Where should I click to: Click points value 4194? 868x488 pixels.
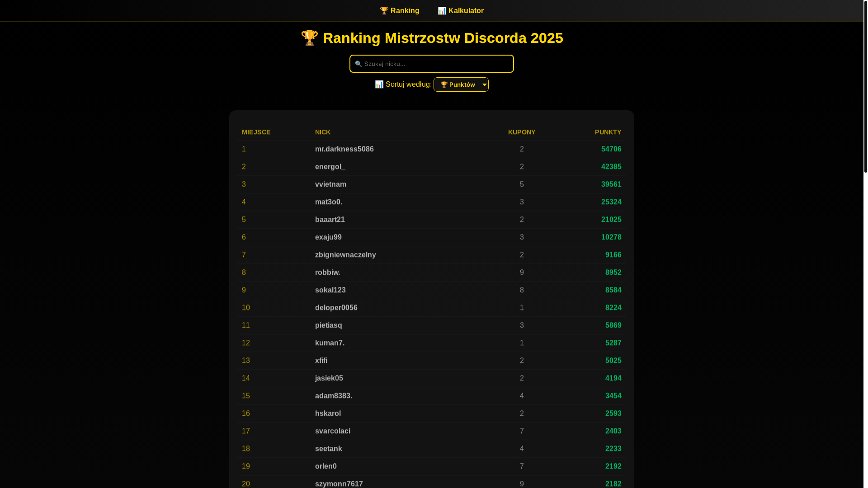[613, 378]
